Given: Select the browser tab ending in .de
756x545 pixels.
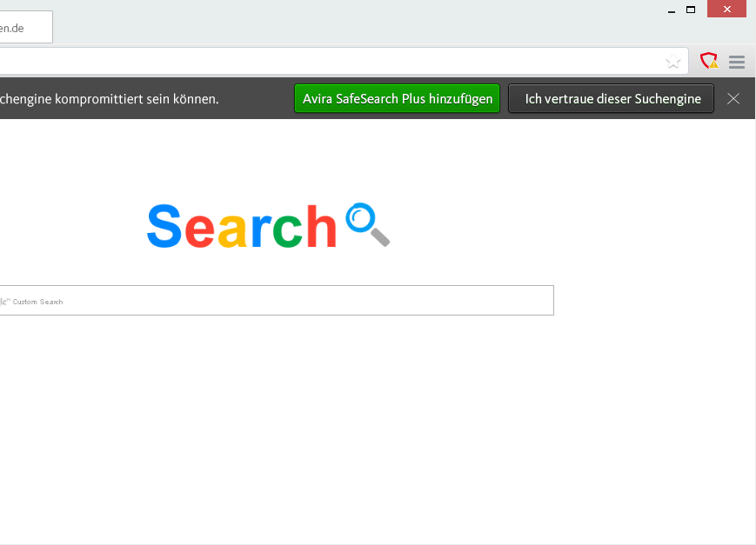Looking at the screenshot, I should point(26,28).
